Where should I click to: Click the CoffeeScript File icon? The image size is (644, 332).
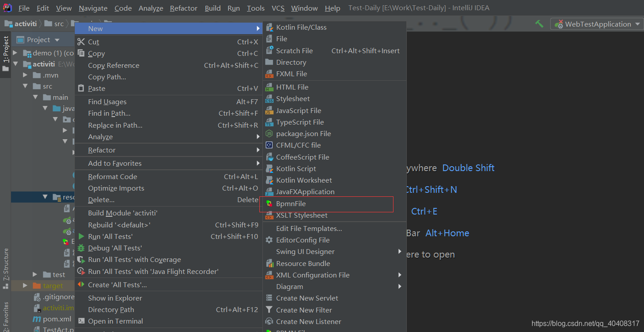pyautogui.click(x=269, y=157)
